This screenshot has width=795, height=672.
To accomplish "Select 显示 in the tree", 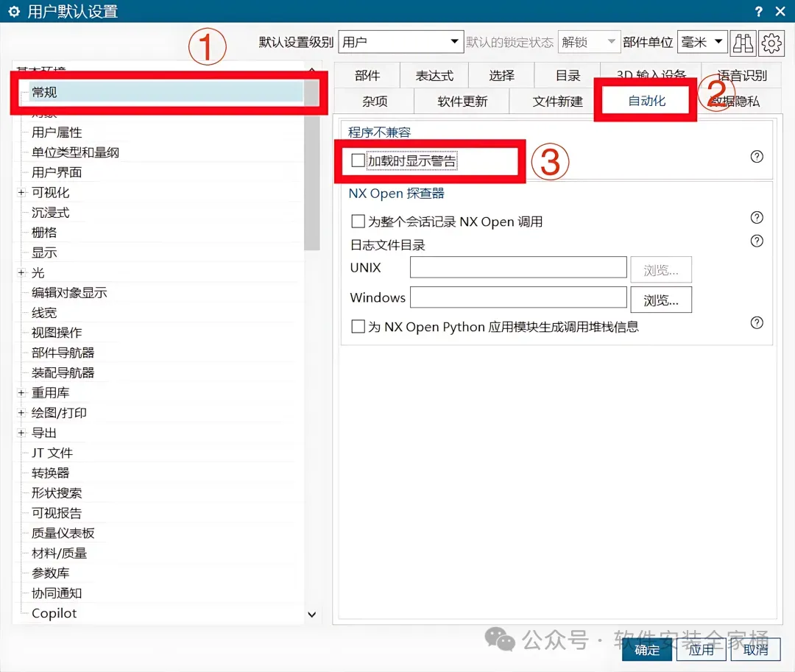I will click(44, 252).
